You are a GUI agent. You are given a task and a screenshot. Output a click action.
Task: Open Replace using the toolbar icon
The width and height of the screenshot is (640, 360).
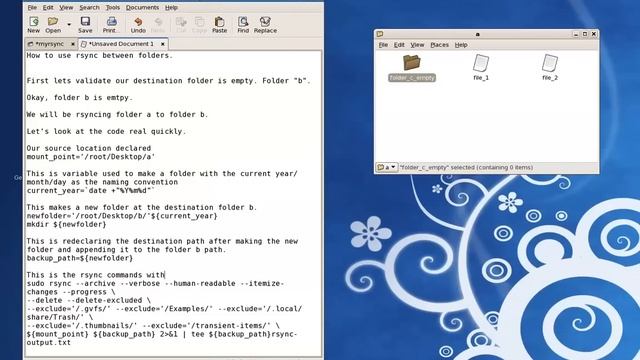pos(265,24)
